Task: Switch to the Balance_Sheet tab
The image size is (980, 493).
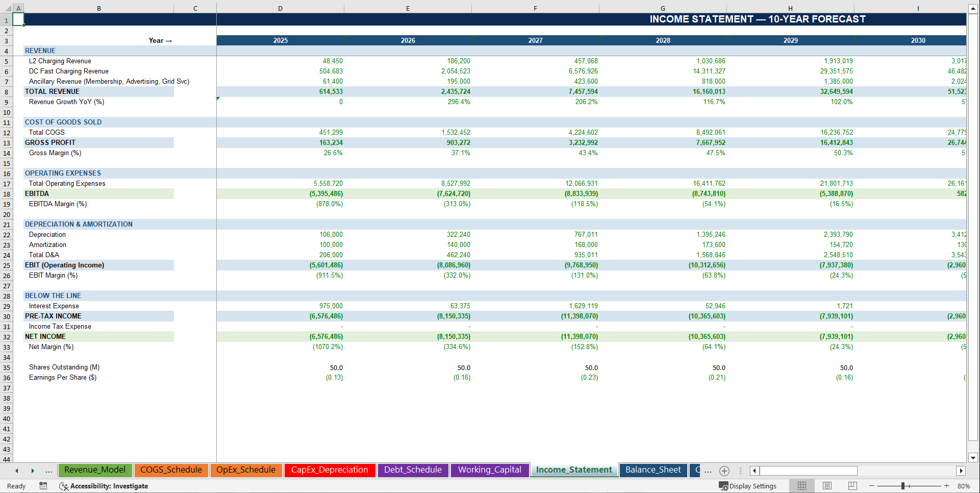Action: [x=653, y=470]
